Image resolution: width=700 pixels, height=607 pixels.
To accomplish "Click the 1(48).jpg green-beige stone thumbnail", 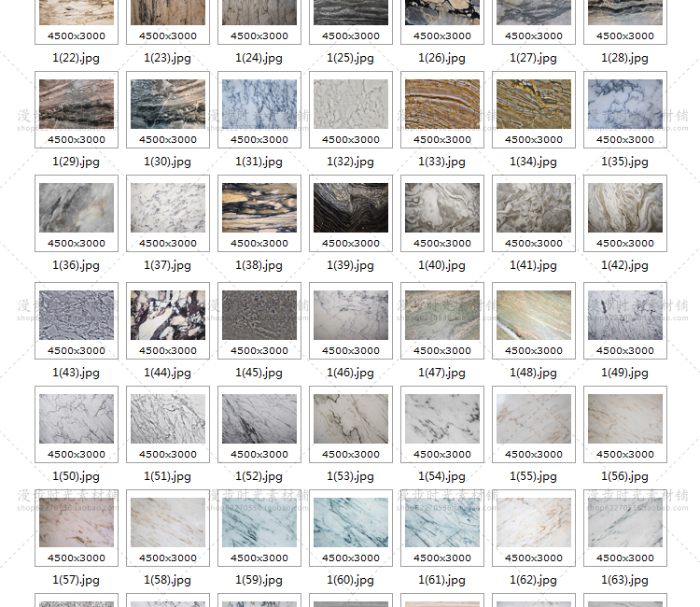I will [534, 315].
